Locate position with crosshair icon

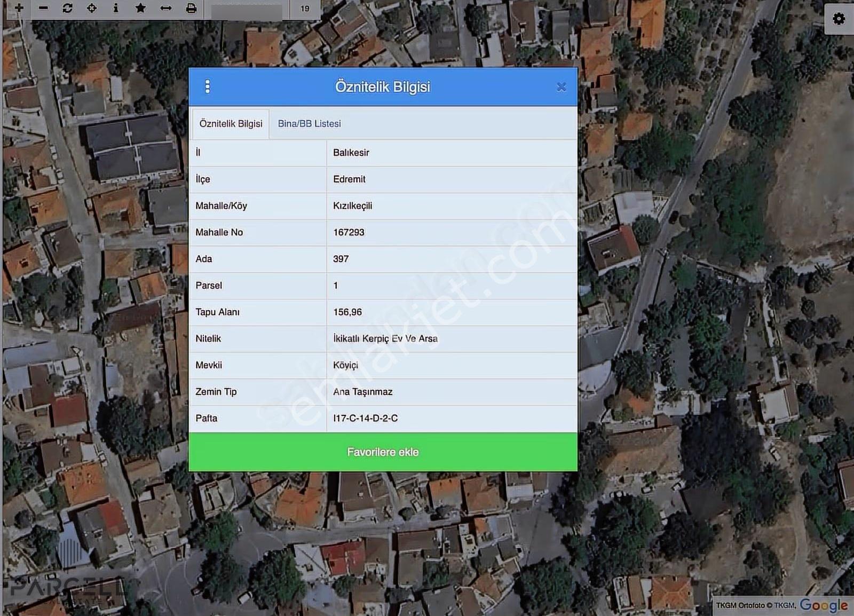(x=92, y=8)
